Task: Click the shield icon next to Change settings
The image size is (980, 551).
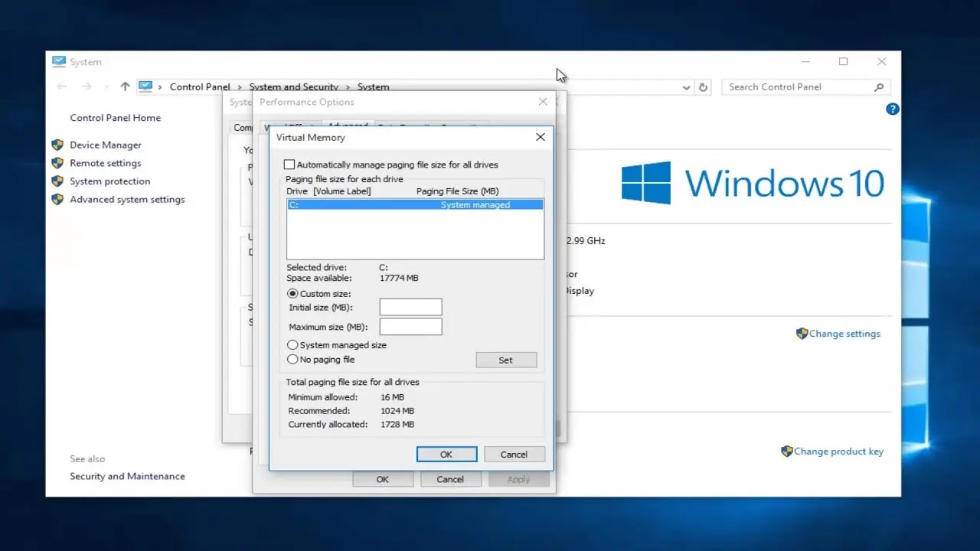Action: [x=802, y=334]
